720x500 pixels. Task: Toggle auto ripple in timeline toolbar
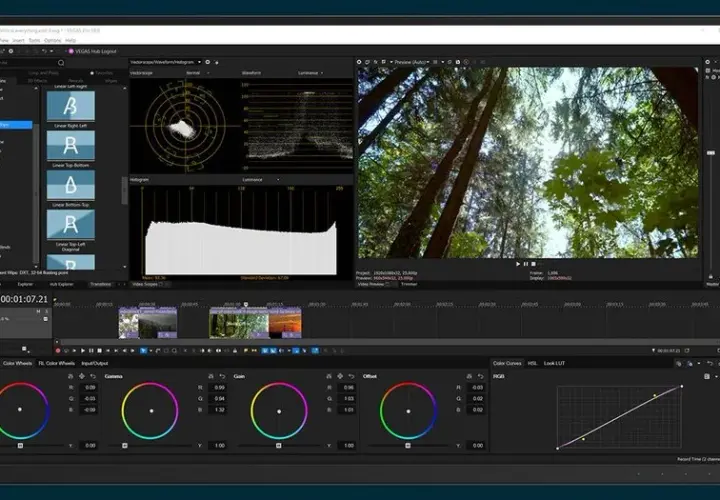281,351
